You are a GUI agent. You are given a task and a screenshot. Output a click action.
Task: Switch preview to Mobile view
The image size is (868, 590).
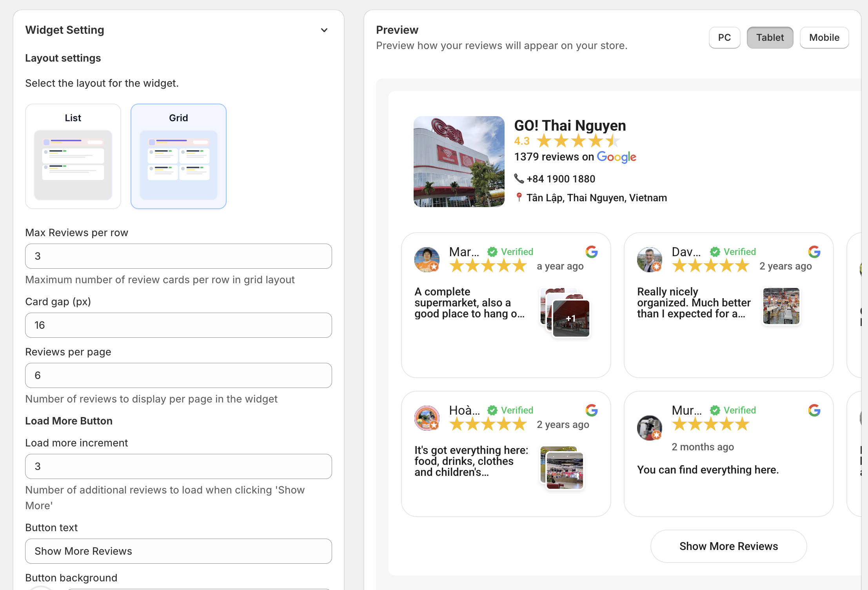point(824,38)
